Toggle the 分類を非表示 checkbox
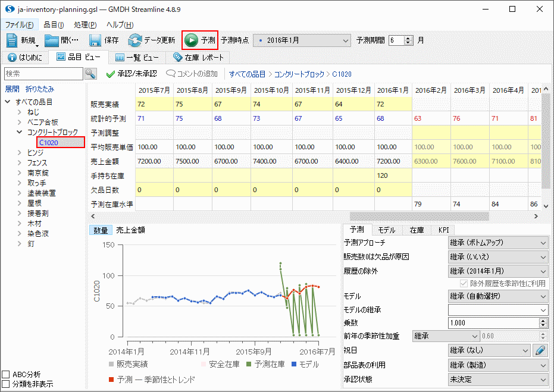554x392 pixels. 6,384
